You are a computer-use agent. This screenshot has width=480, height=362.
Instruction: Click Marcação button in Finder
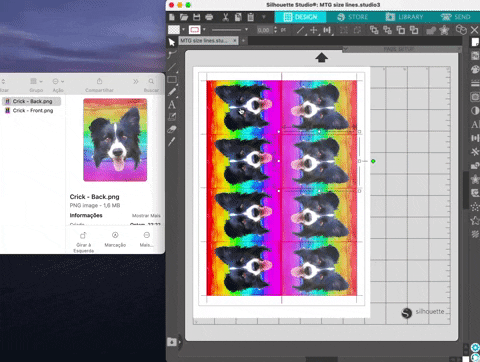click(x=115, y=240)
